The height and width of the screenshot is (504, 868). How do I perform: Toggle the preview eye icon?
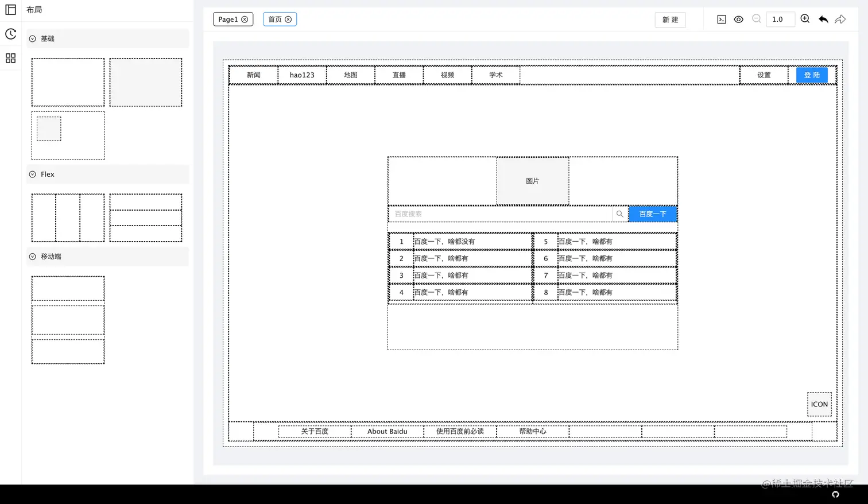739,20
